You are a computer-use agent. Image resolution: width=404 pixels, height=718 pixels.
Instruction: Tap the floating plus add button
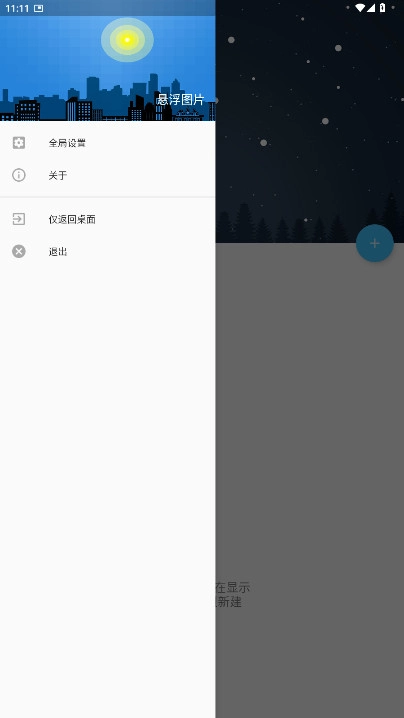coord(375,243)
